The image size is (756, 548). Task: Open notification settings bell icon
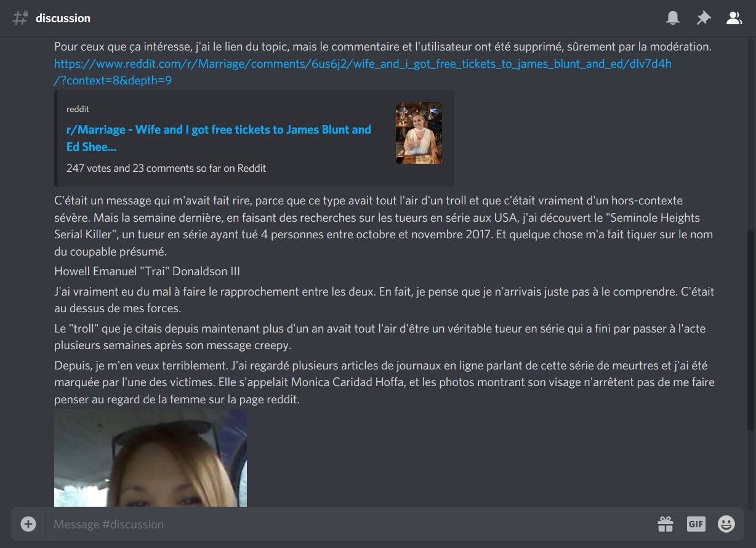click(673, 18)
